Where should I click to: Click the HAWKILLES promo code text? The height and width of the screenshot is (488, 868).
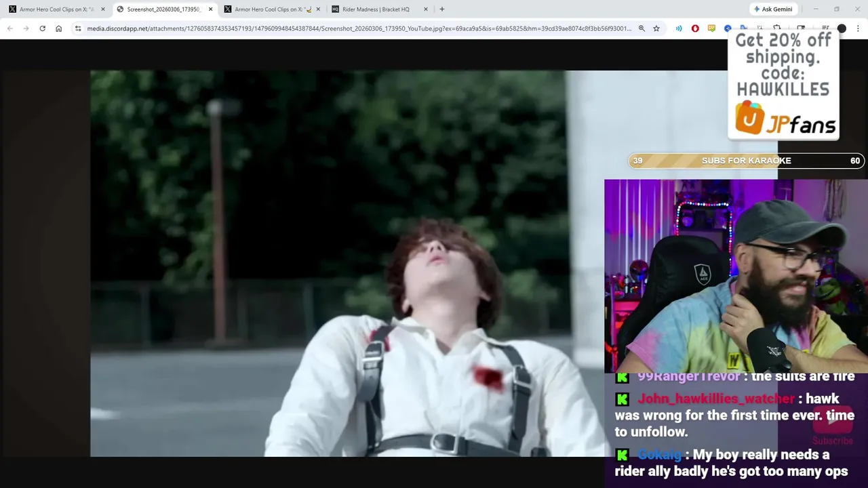[783, 89]
